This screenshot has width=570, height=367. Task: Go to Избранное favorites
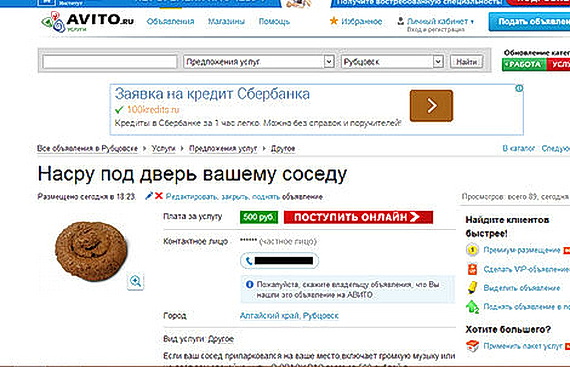click(x=362, y=21)
